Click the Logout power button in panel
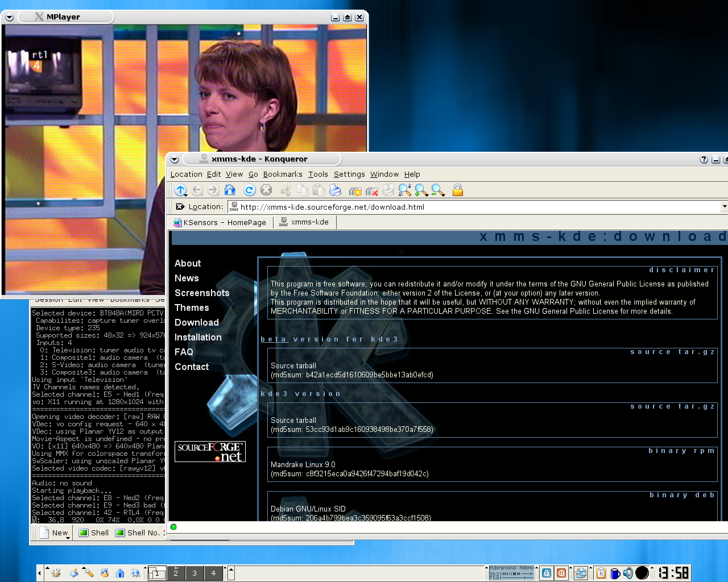 561,573
